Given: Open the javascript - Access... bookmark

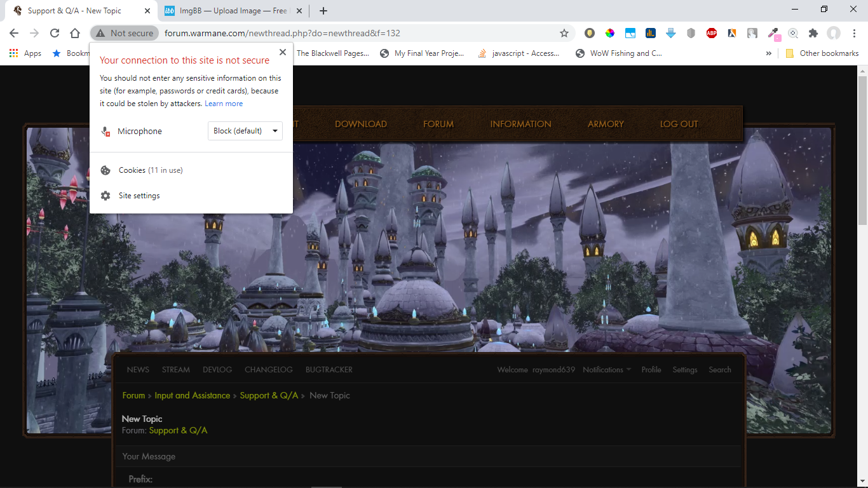Looking at the screenshot, I should click(519, 53).
